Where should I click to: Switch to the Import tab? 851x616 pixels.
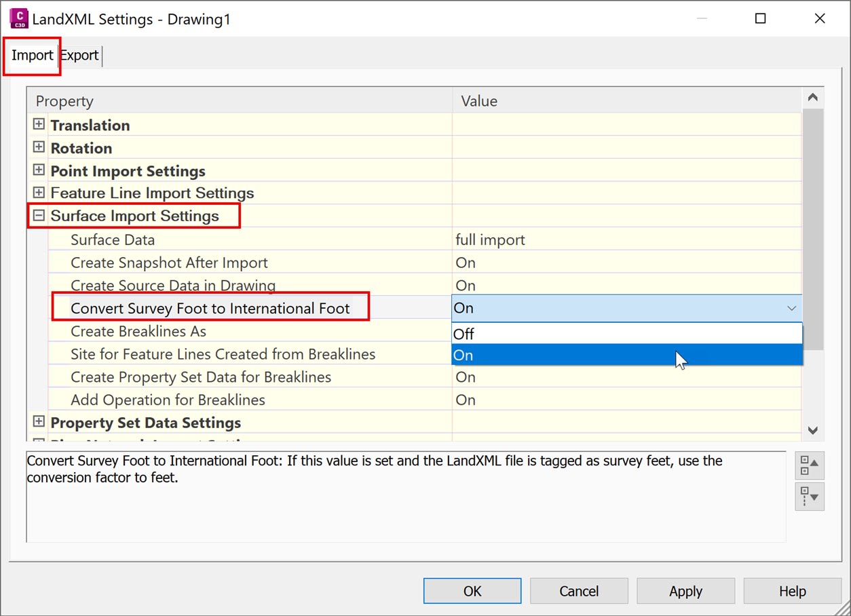point(32,56)
